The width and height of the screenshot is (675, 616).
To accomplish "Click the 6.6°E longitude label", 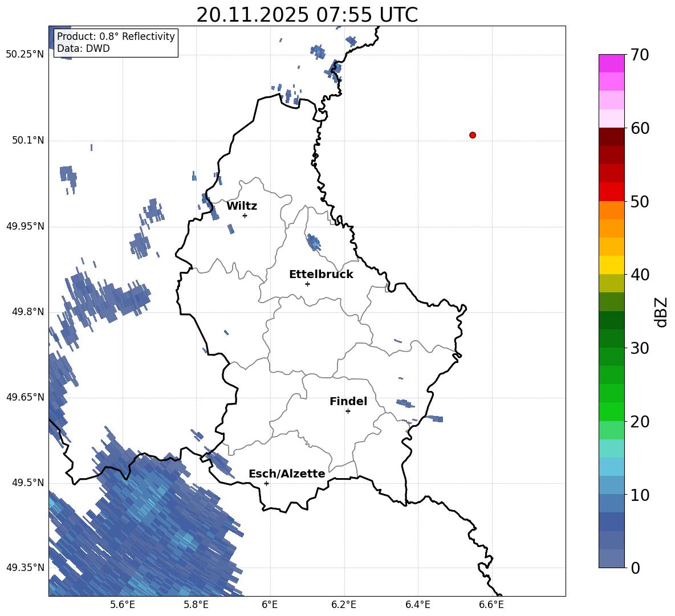I will pyautogui.click(x=491, y=605).
